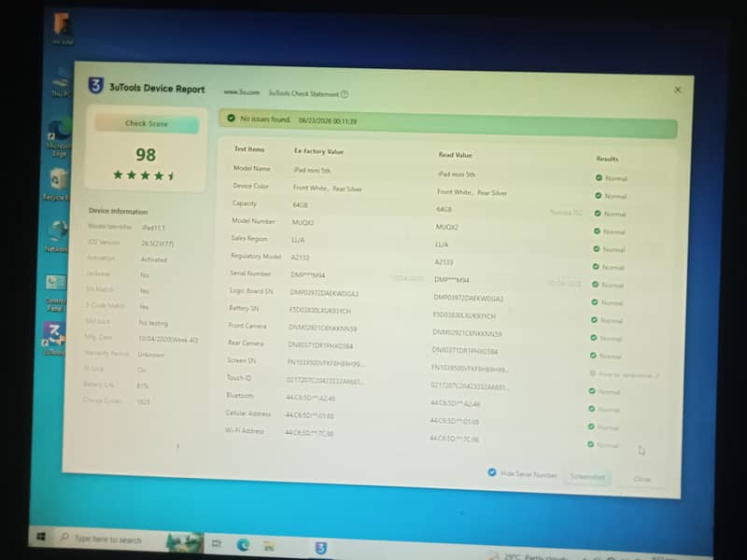Screen dimensions: 747x560
Task: Click the Normal status icon for Sales Region
Action: (x=596, y=248)
